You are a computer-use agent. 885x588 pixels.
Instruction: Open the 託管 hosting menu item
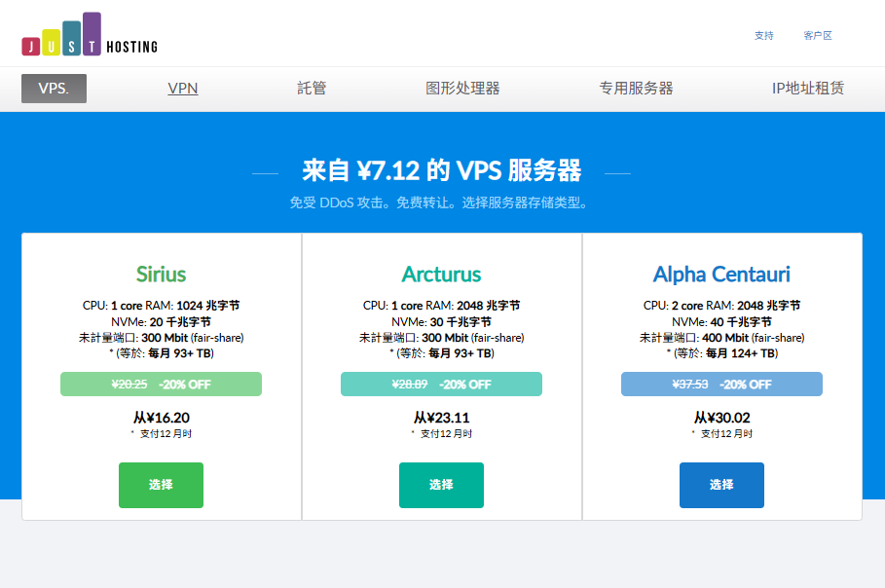click(312, 89)
